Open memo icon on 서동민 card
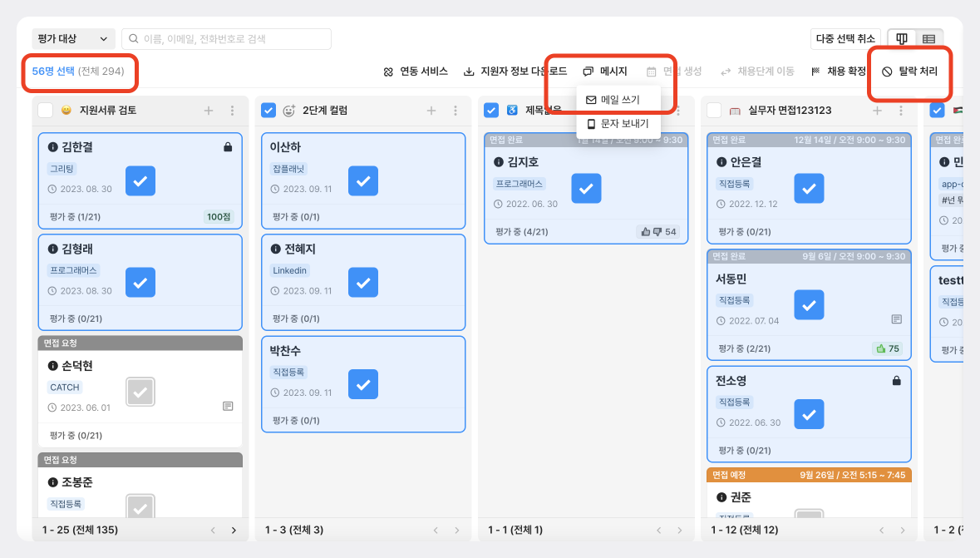The image size is (980, 558). (x=897, y=319)
